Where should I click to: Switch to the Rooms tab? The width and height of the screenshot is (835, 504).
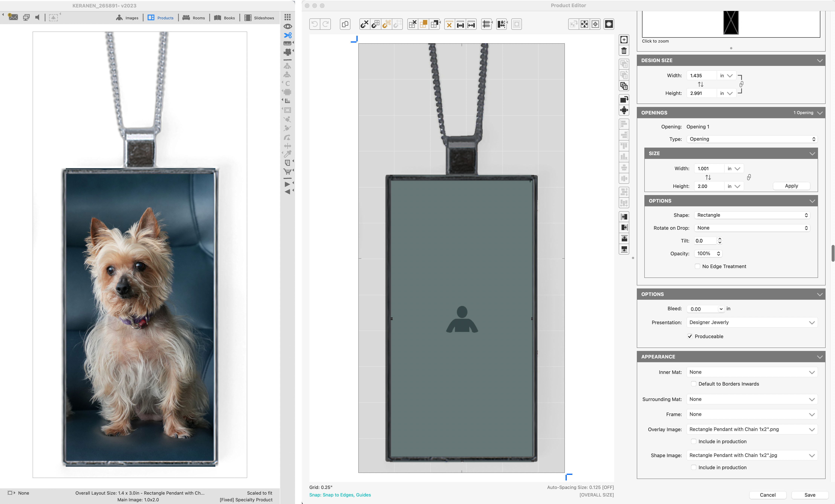[x=194, y=18]
